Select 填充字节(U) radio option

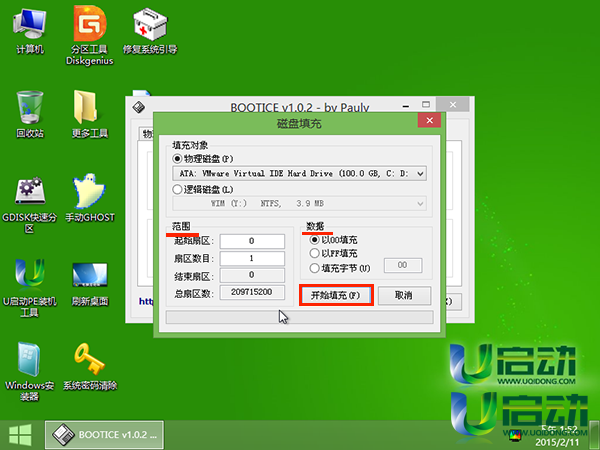(x=314, y=268)
